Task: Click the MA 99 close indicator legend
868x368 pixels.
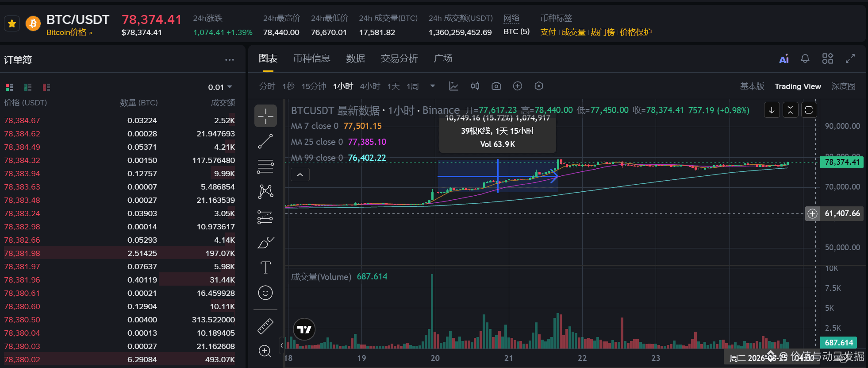Action: coord(338,158)
